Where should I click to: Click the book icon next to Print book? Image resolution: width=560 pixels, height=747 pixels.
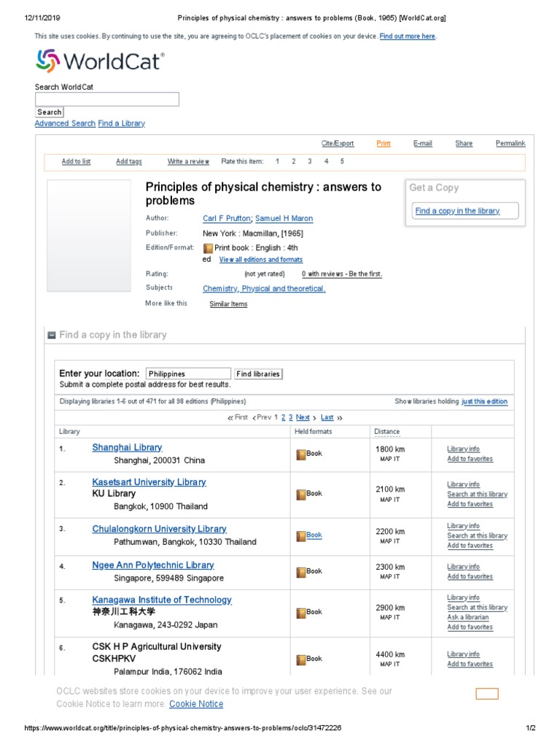click(x=208, y=248)
